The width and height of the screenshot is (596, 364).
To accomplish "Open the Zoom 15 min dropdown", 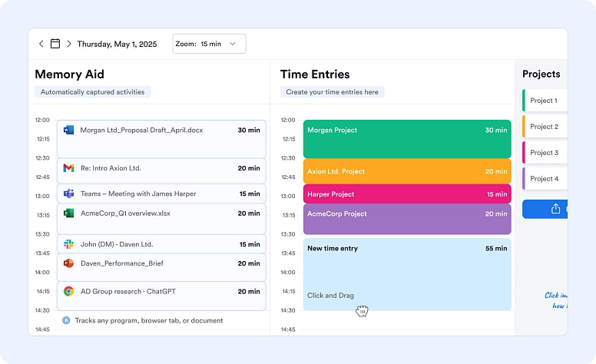I will coord(209,44).
